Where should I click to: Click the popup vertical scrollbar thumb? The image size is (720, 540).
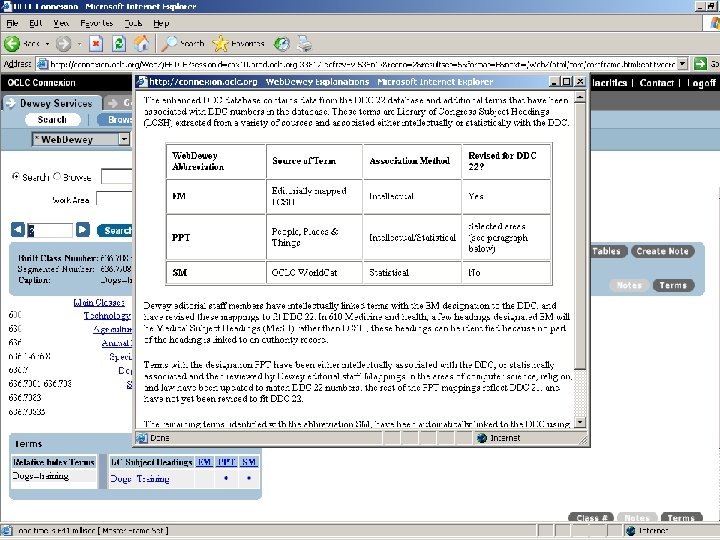point(580,236)
